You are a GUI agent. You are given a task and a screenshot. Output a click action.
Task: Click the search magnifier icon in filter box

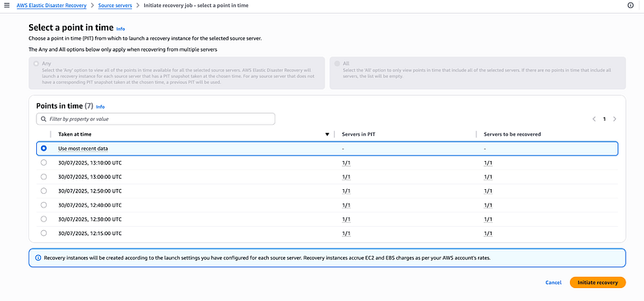click(x=43, y=119)
